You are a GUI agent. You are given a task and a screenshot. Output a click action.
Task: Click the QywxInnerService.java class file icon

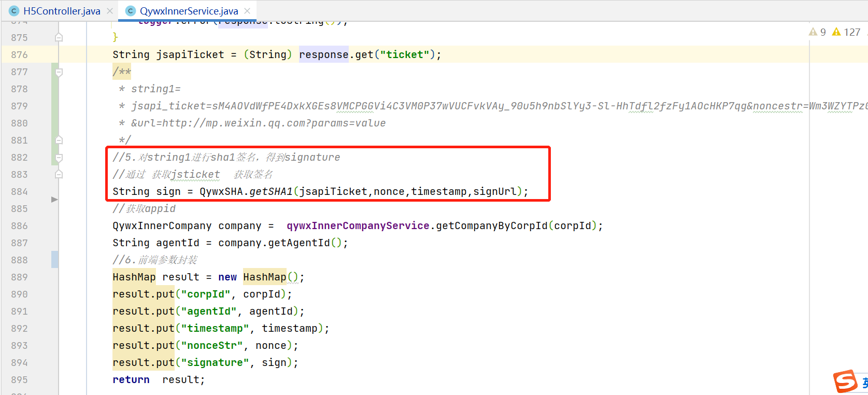(x=131, y=11)
